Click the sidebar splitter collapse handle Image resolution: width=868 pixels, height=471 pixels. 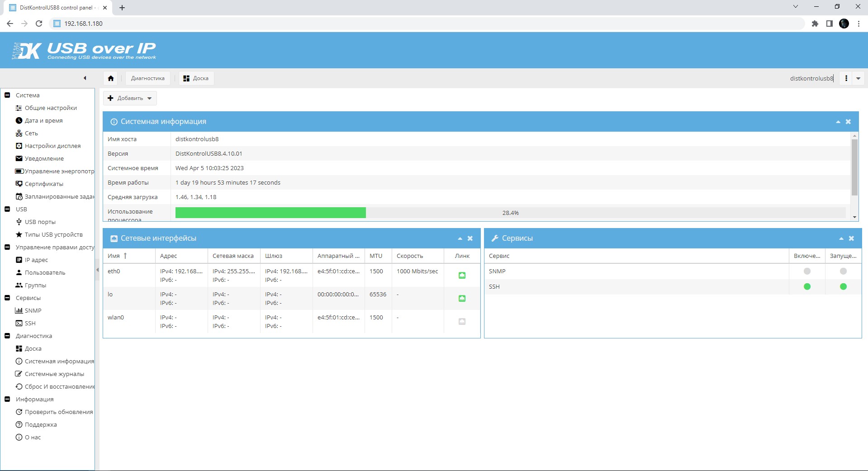pos(97,270)
